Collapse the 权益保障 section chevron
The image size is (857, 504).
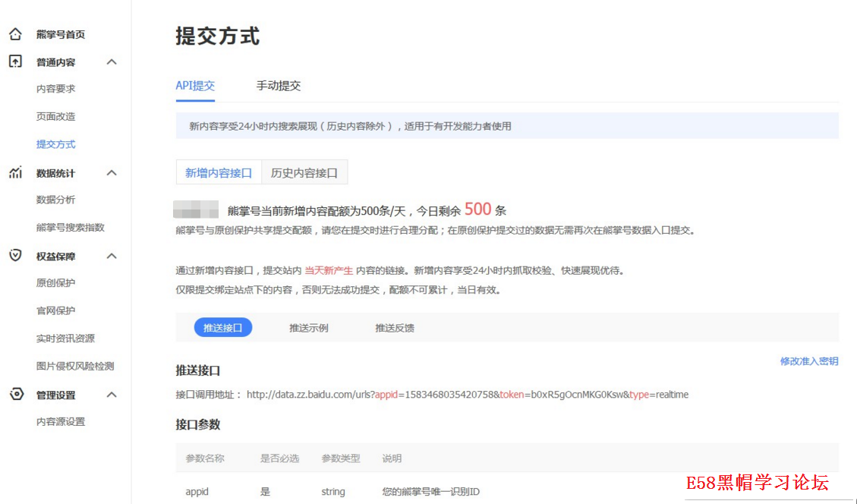point(112,256)
